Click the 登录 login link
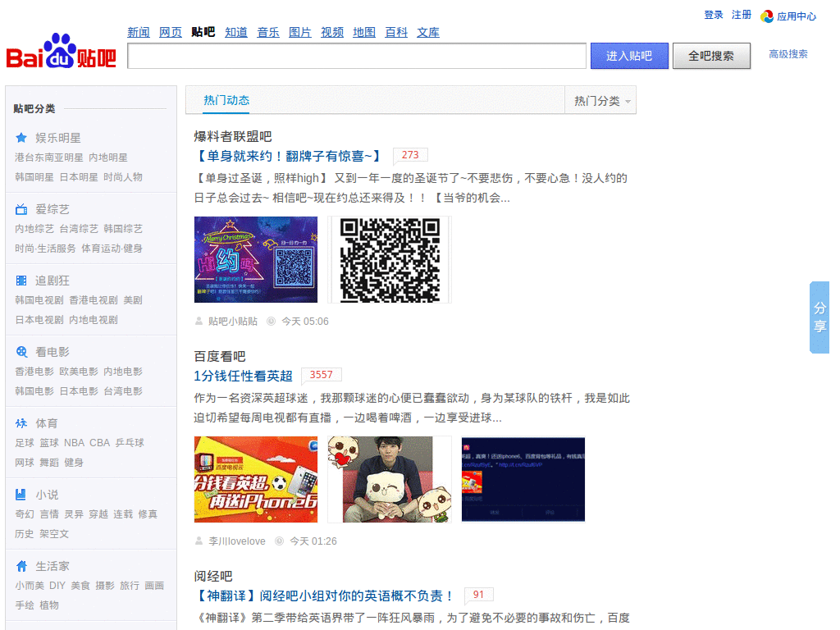 [714, 15]
